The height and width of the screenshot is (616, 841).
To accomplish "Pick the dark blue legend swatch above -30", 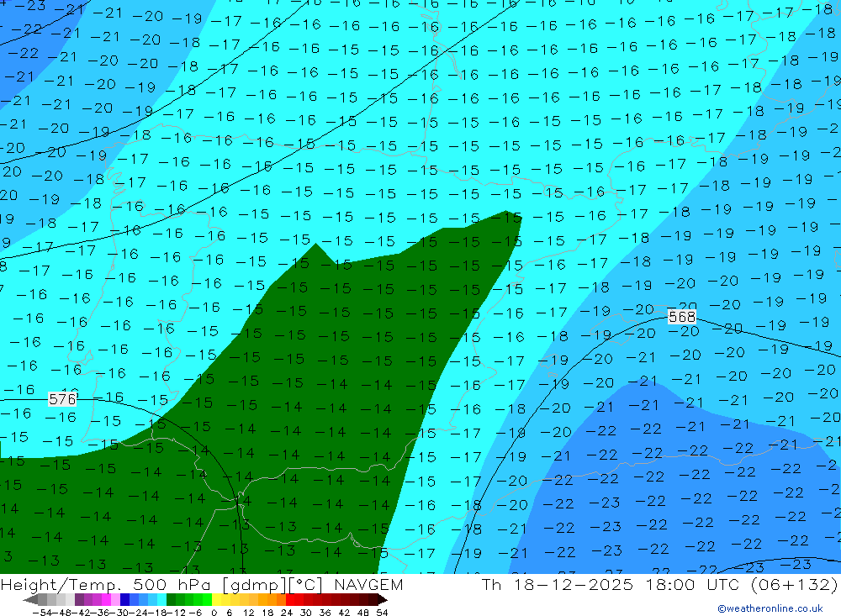I will pyautogui.click(x=125, y=599).
